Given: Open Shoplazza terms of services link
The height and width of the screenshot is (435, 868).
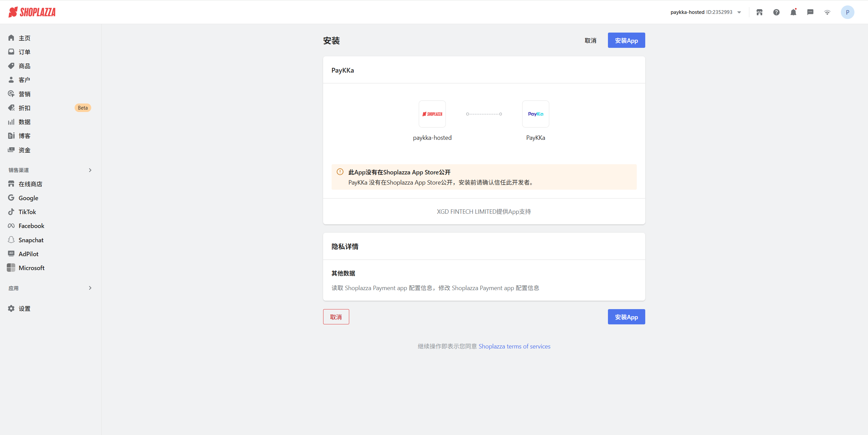Looking at the screenshot, I should [514, 346].
